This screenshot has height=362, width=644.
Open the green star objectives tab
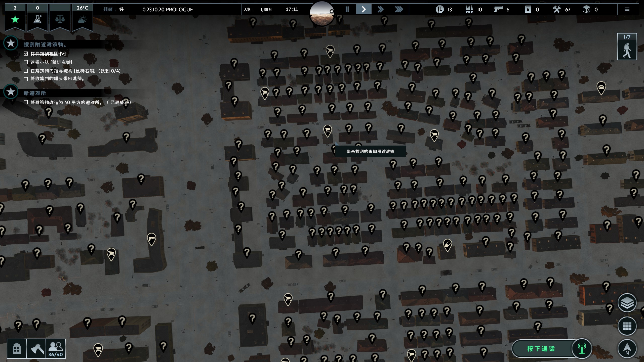15,19
